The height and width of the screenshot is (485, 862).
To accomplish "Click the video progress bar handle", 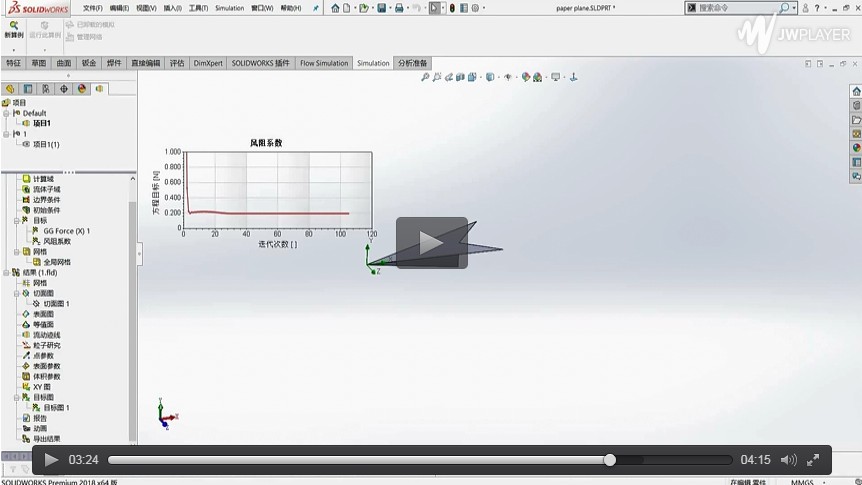I will click(610, 460).
